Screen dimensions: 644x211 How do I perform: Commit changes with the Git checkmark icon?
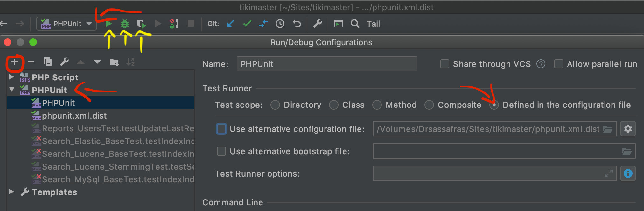click(x=247, y=24)
